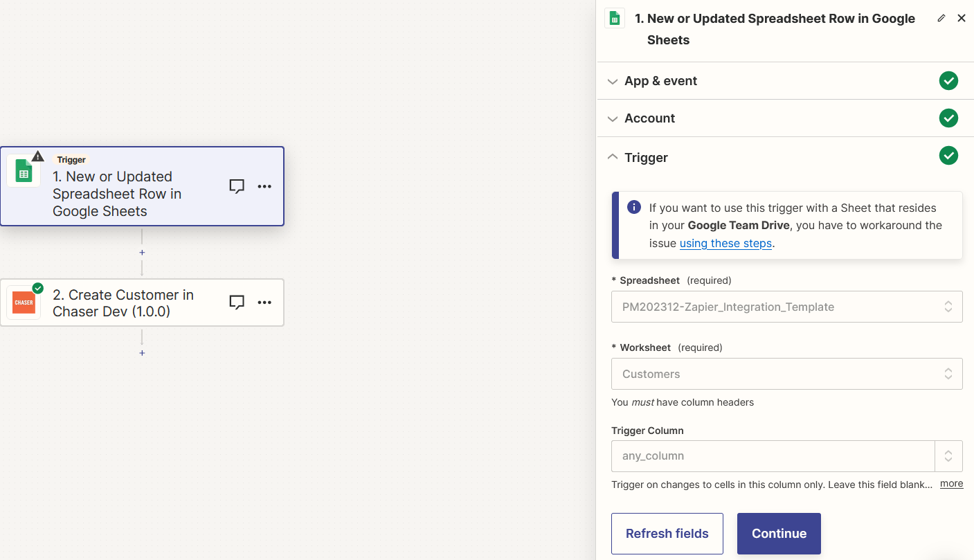Click the green checkmark on the Chaser step
The image size is (974, 560).
tap(38, 288)
